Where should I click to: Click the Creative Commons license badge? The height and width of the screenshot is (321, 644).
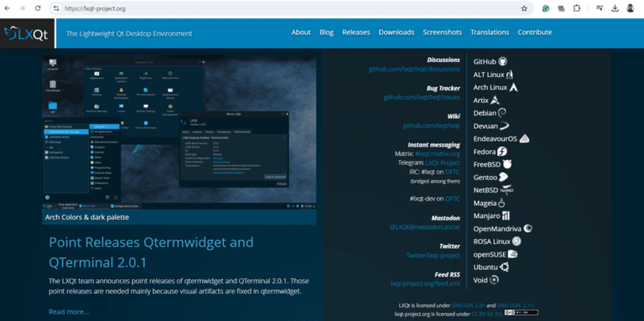(x=522, y=313)
